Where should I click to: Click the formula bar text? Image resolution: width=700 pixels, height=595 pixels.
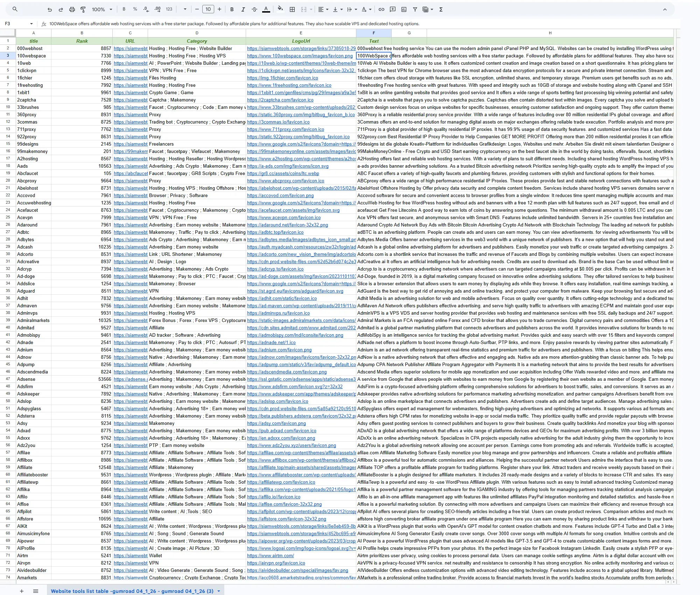point(234,24)
